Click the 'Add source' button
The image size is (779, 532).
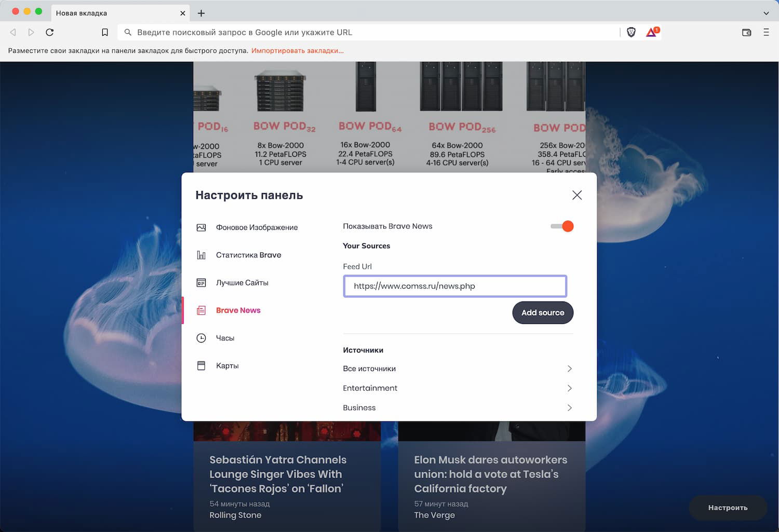coord(543,312)
